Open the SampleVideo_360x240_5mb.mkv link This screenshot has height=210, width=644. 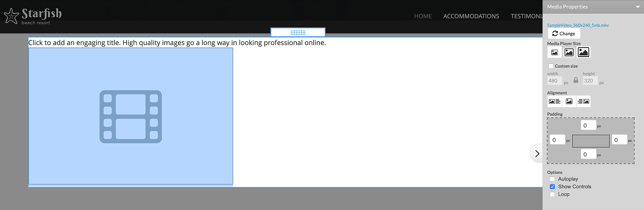click(578, 25)
